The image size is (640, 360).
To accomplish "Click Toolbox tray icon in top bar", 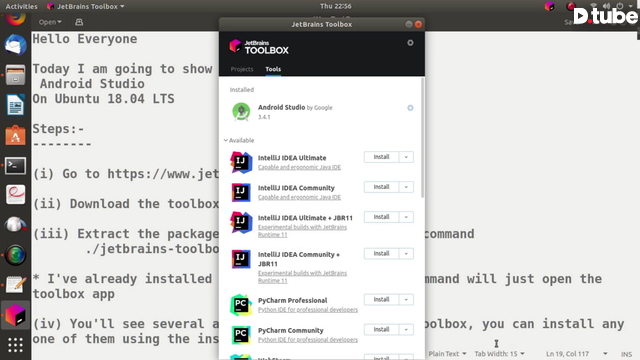I will tap(549, 6).
